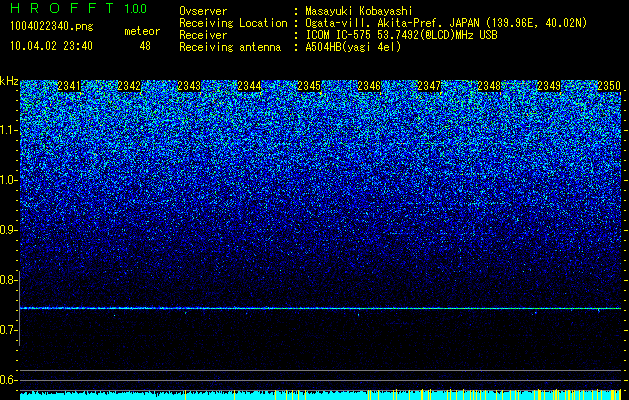Click the Receiving antenna field label
This screenshot has height=400, width=629.
(x=230, y=47)
